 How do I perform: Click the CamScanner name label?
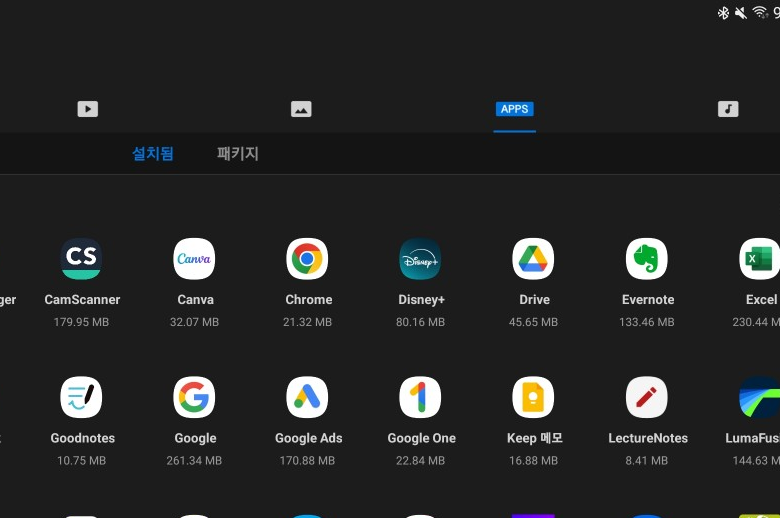click(x=82, y=300)
